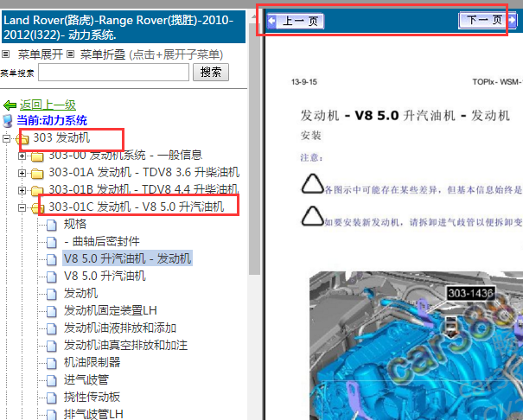Go to next page with 下一页 button
The width and height of the screenshot is (523, 420).
(488, 20)
